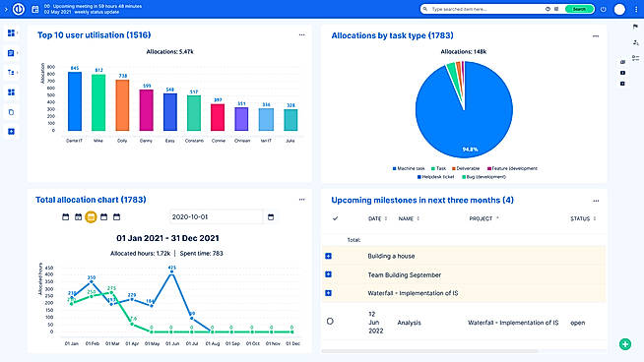Expand Waterfall - Implementation of IS group

click(328, 293)
